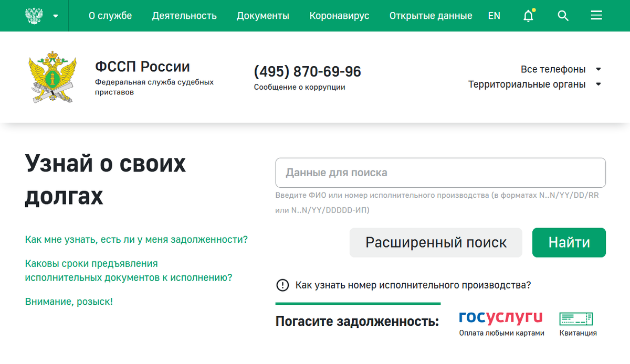630x364 pixels.
Task: Click the Федеральная служба судебных приставов subtitle
Action: click(154, 87)
